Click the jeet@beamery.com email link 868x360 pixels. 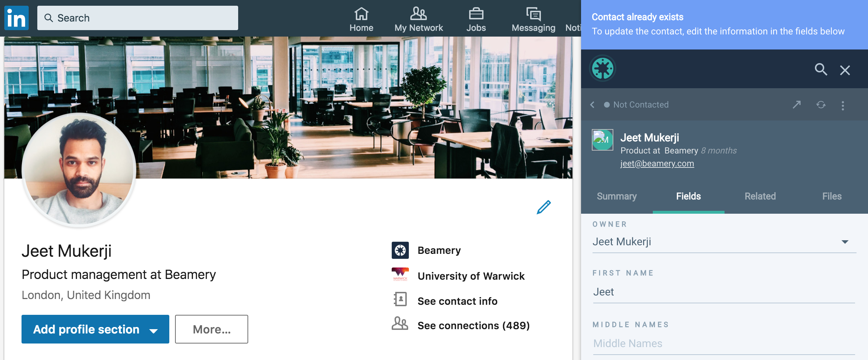pyautogui.click(x=657, y=164)
